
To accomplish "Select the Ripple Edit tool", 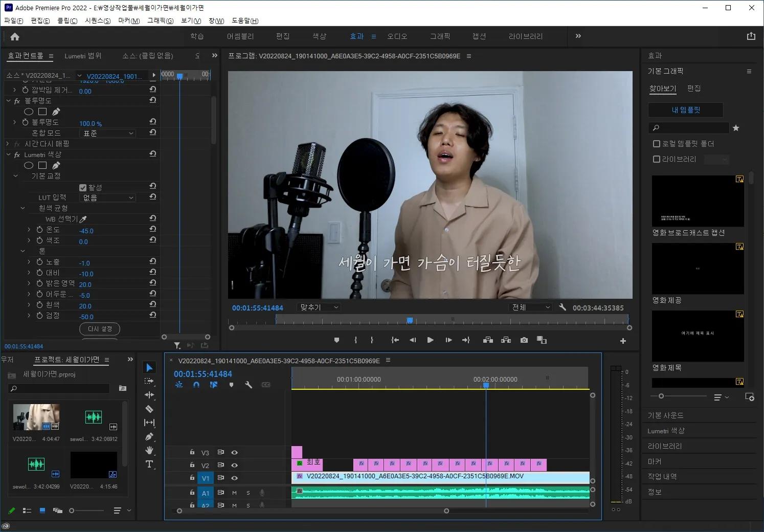I will pyautogui.click(x=149, y=395).
